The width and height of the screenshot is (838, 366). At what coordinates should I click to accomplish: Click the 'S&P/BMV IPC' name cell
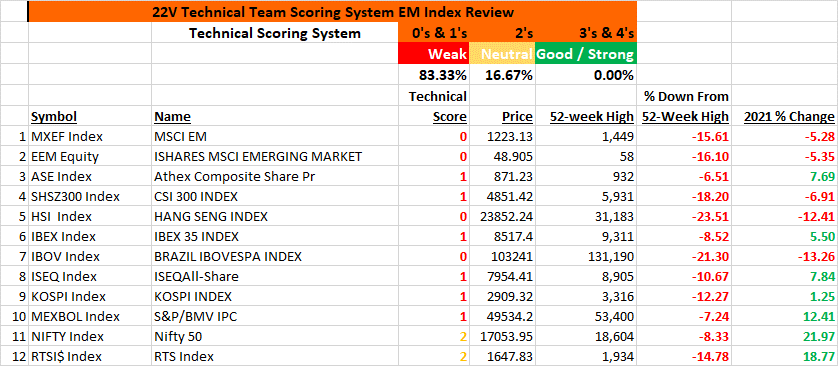[275, 317]
